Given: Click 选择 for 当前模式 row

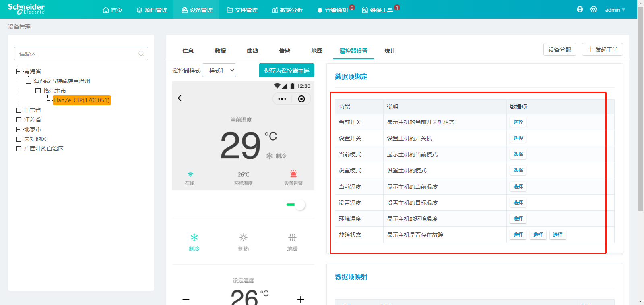Looking at the screenshot, I should point(518,154).
